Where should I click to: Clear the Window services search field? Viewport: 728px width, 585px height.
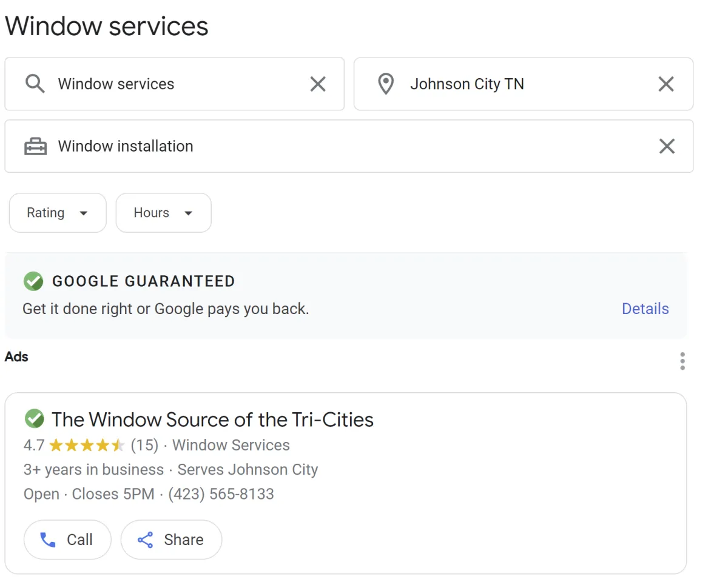coord(318,84)
